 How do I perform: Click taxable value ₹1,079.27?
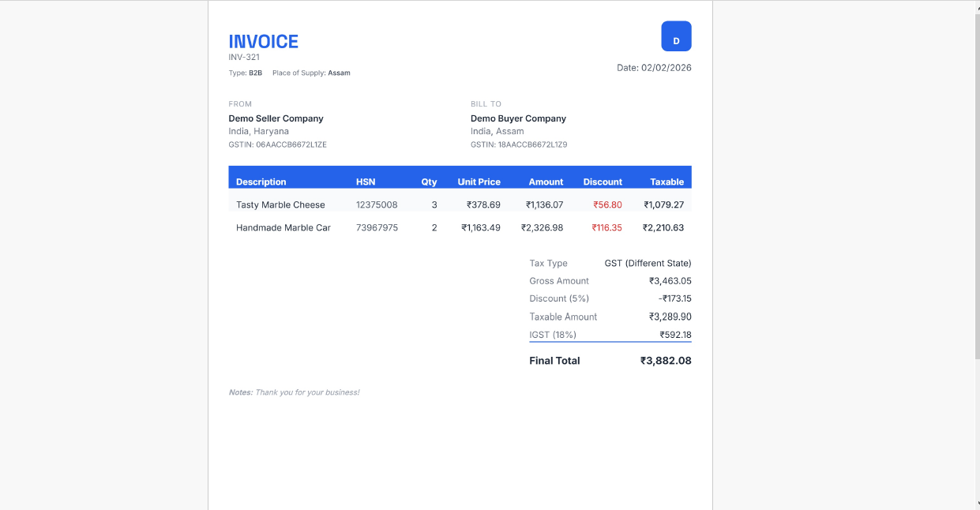[x=663, y=204]
